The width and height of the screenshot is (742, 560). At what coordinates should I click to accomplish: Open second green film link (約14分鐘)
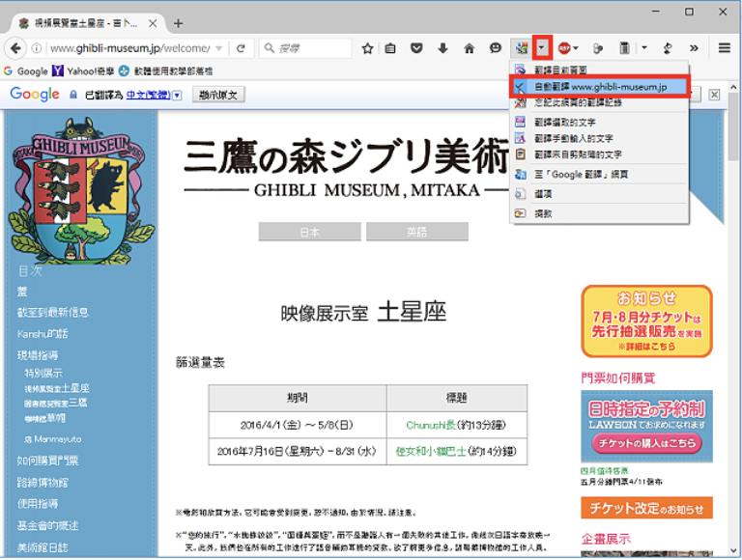point(431,452)
